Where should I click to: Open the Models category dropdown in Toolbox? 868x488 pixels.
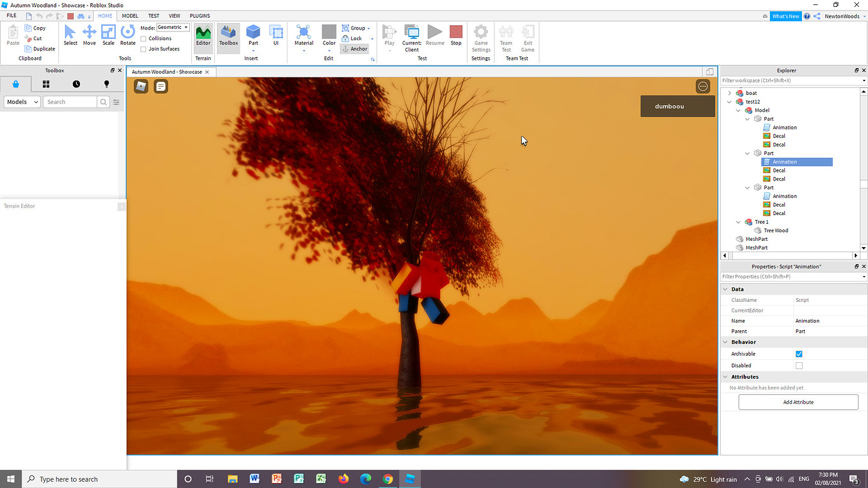coord(22,102)
